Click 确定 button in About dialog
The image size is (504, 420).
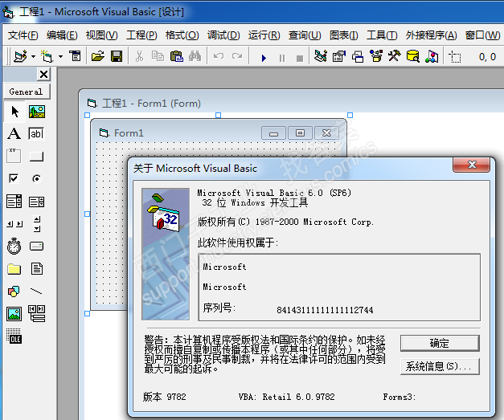point(440,343)
